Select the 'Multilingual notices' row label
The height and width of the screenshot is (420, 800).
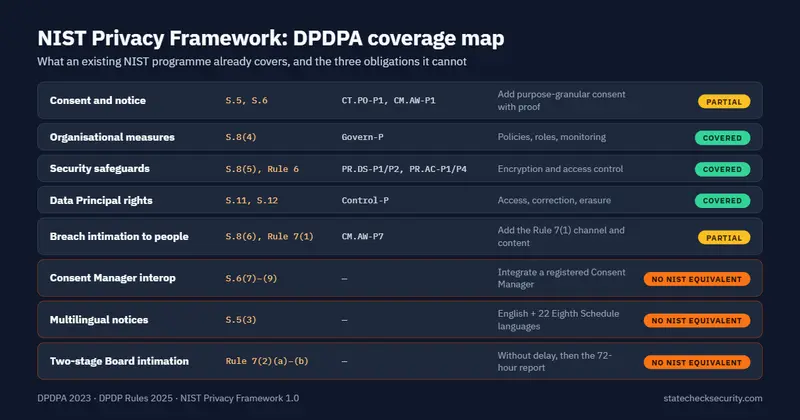click(x=99, y=320)
